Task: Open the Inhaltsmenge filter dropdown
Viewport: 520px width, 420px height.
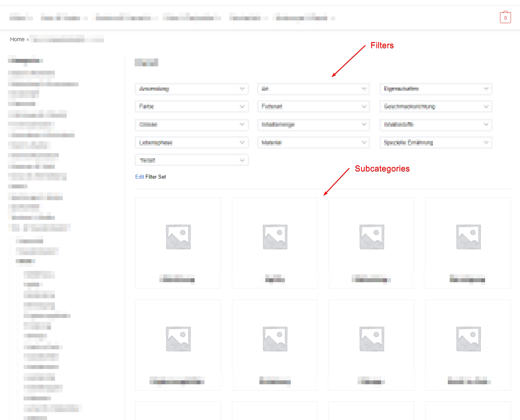Action: (314, 125)
